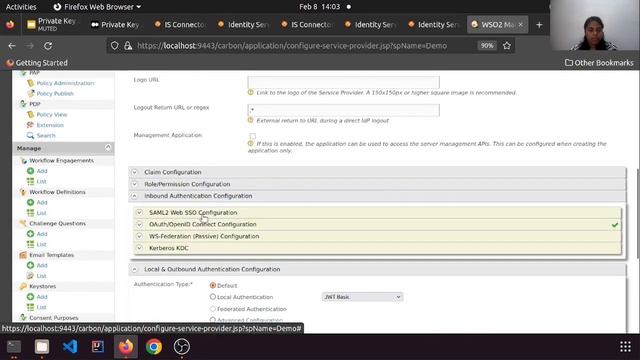
Task: Launch Google Chrome from the dock
Action: coord(154,347)
